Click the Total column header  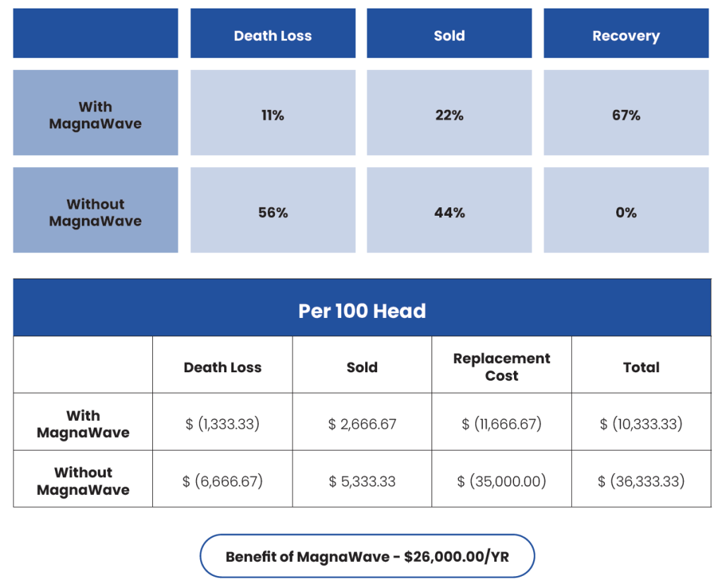click(640, 366)
